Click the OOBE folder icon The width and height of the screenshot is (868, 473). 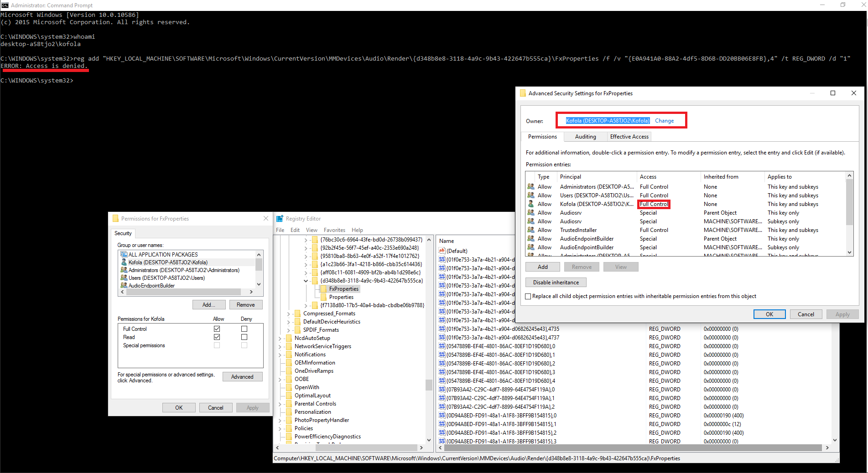pos(289,379)
